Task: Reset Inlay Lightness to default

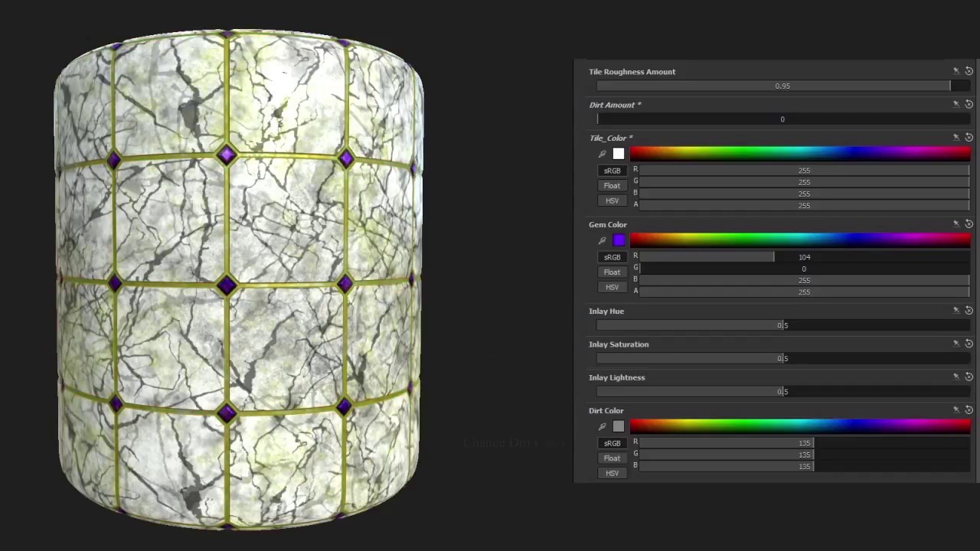Action: (969, 377)
